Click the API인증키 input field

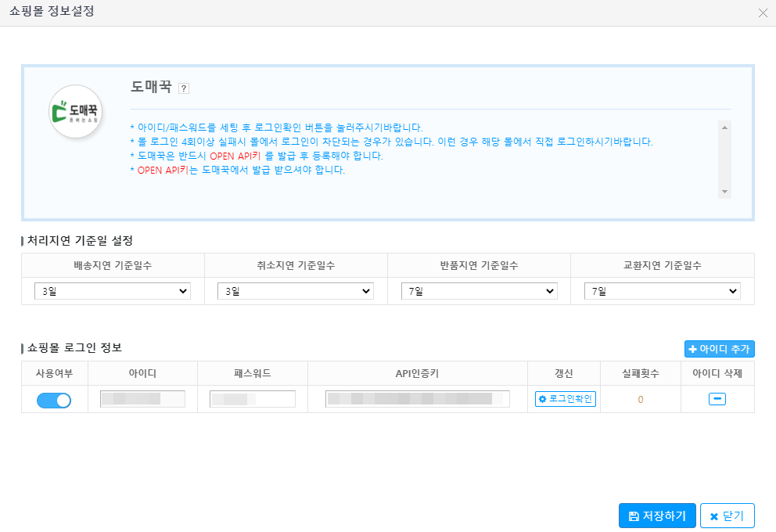point(417,399)
